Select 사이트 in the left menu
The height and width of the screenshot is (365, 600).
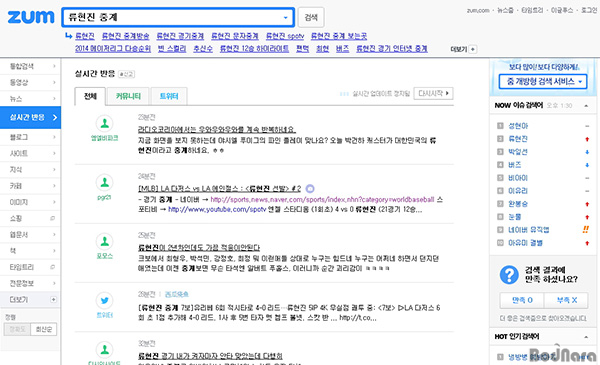click(30, 153)
